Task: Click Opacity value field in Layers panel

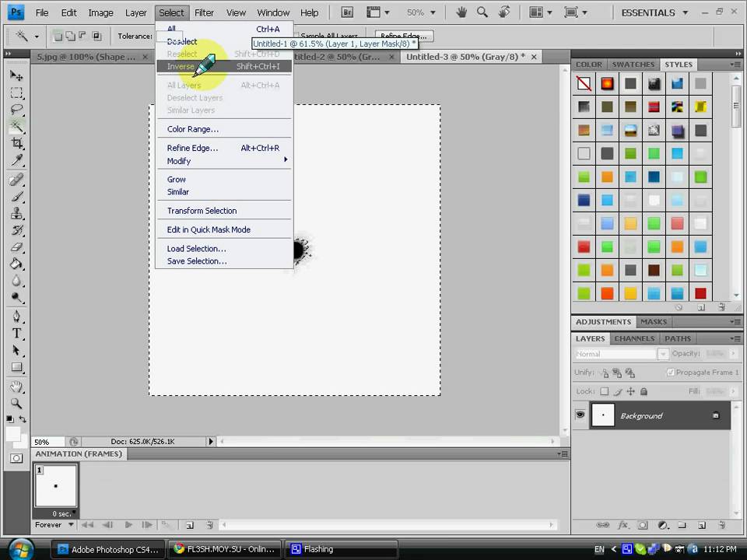Action: [x=714, y=353]
